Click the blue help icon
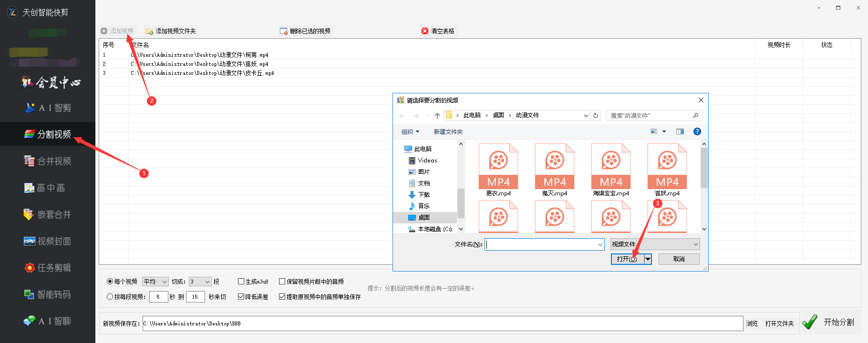The width and height of the screenshot is (868, 343). (697, 131)
